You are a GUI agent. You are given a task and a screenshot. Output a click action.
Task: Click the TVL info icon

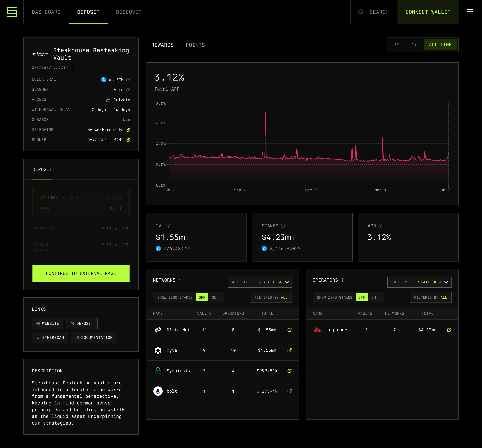(x=168, y=226)
